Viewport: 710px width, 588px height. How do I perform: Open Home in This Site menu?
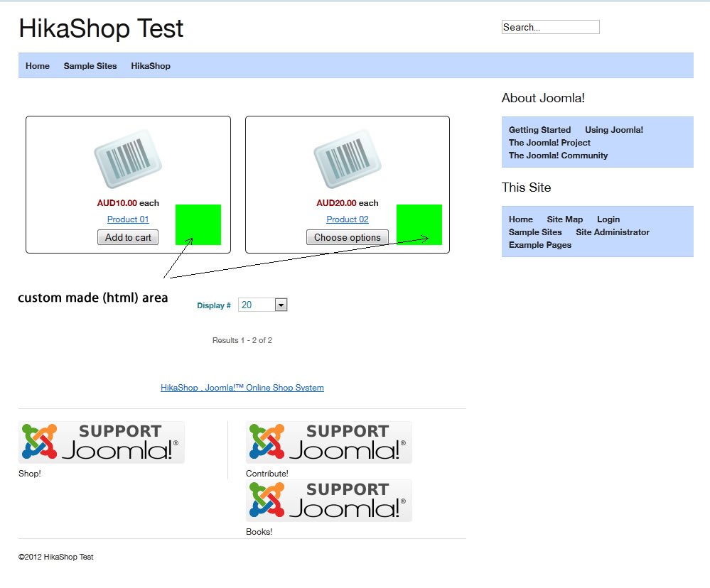[521, 219]
